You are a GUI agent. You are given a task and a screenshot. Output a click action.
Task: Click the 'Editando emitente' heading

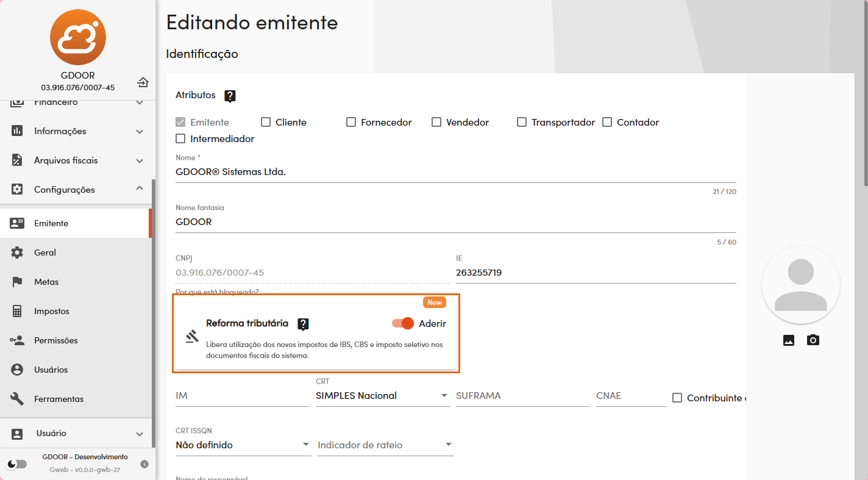[x=252, y=23]
